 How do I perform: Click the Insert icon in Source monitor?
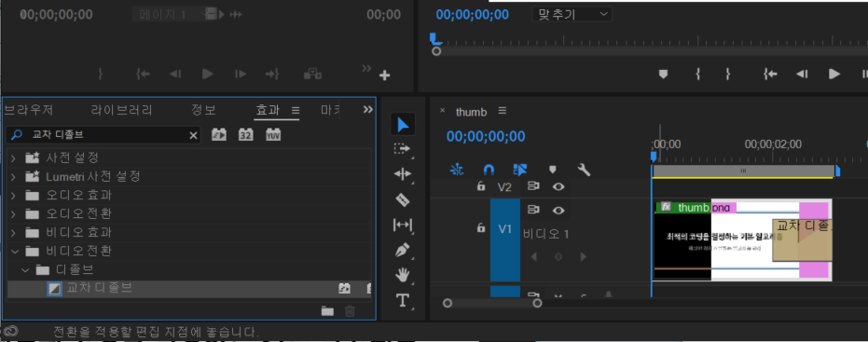click(x=312, y=74)
